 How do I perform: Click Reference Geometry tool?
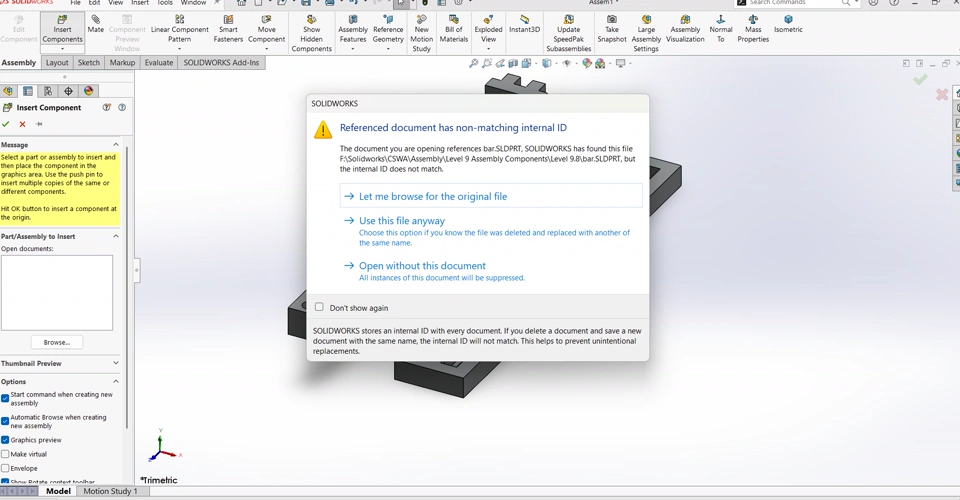coord(388,29)
